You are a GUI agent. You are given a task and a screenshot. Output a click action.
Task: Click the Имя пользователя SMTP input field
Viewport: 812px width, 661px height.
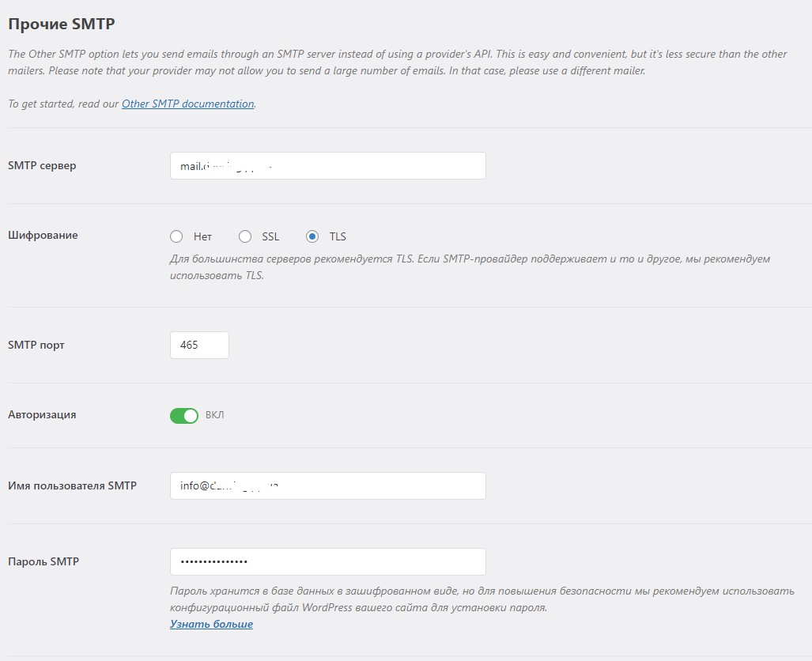click(x=327, y=486)
